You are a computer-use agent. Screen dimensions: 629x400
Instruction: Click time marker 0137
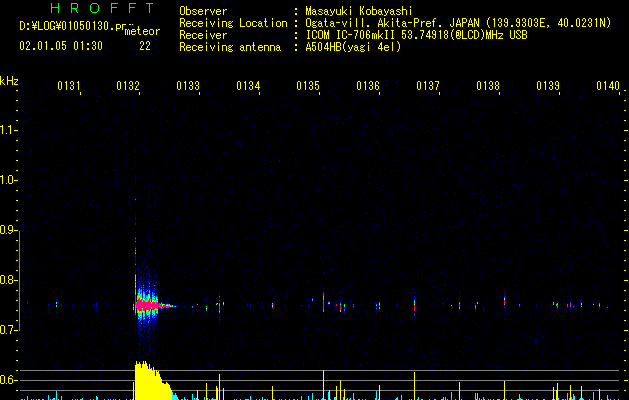[428, 86]
